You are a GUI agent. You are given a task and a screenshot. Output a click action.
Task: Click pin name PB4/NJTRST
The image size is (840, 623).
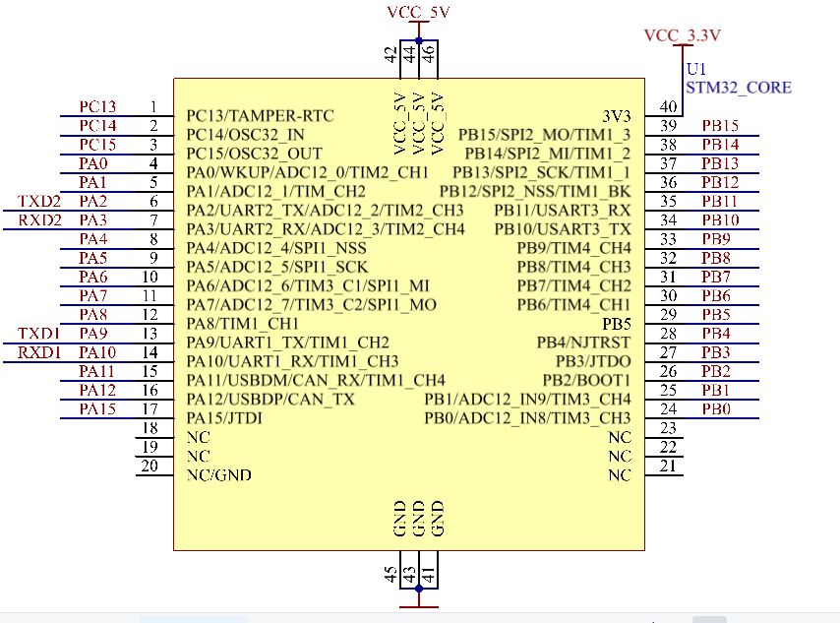[584, 343]
